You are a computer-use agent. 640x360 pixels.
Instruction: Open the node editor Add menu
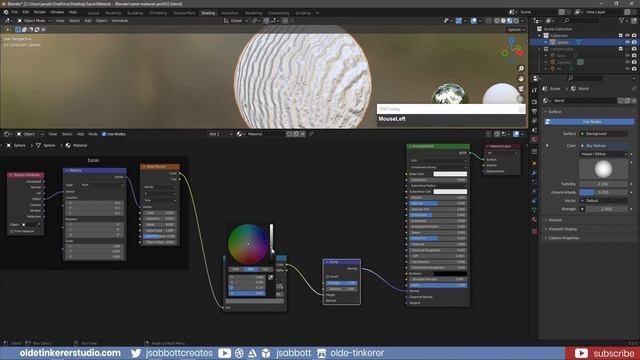click(x=80, y=134)
